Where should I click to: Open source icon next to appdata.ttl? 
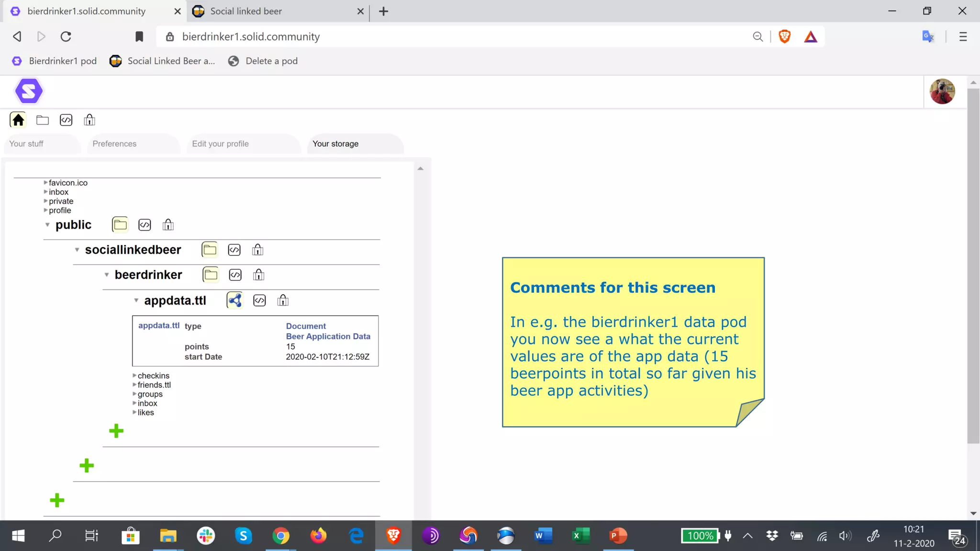tap(259, 300)
